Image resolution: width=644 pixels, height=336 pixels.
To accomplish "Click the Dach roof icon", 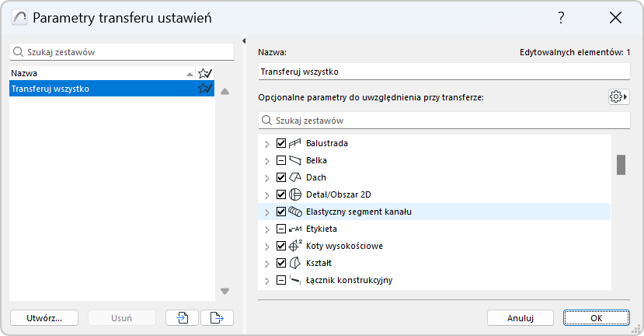I will pos(295,177).
